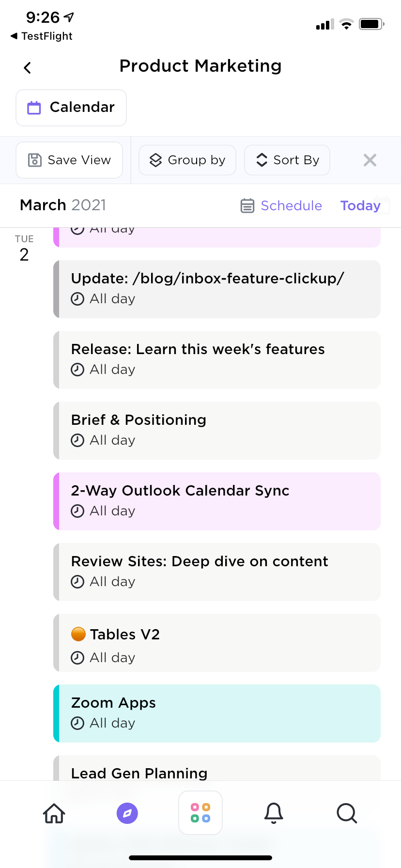
Task: Click the Group by layers icon
Action: point(155,160)
